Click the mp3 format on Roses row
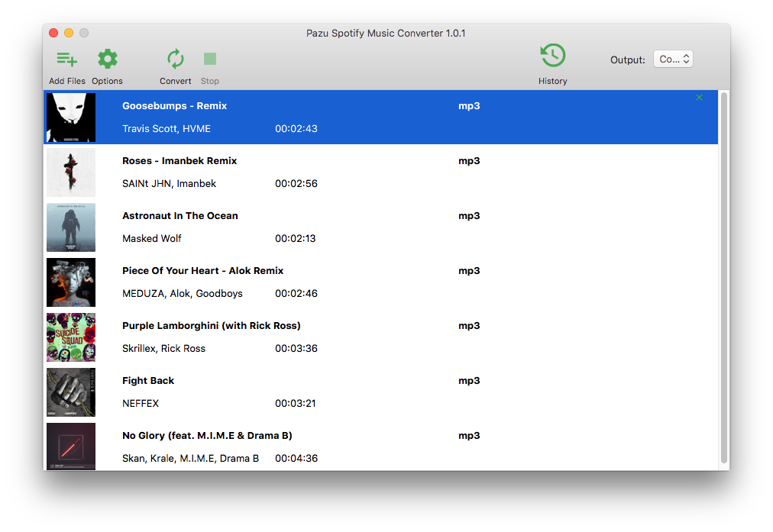This screenshot has width=773, height=532. [x=469, y=161]
